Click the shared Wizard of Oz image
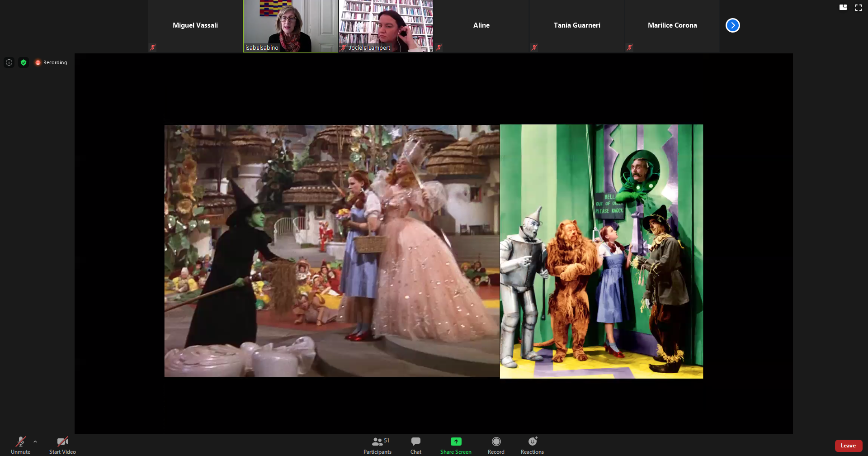868x456 pixels. pyautogui.click(x=434, y=251)
